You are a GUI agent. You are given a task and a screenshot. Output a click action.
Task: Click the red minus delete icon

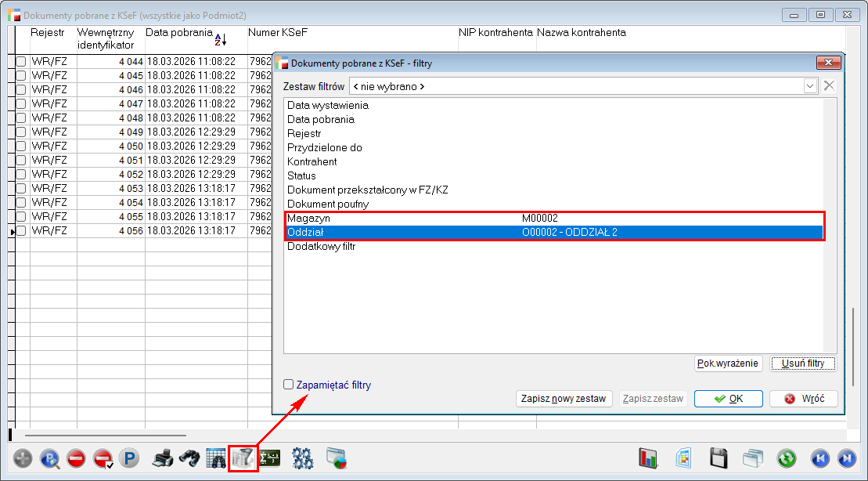pos(76,458)
